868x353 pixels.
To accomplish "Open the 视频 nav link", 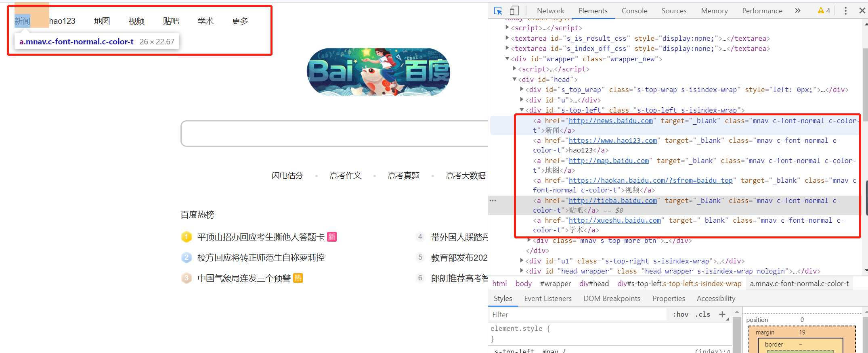I will pos(136,21).
